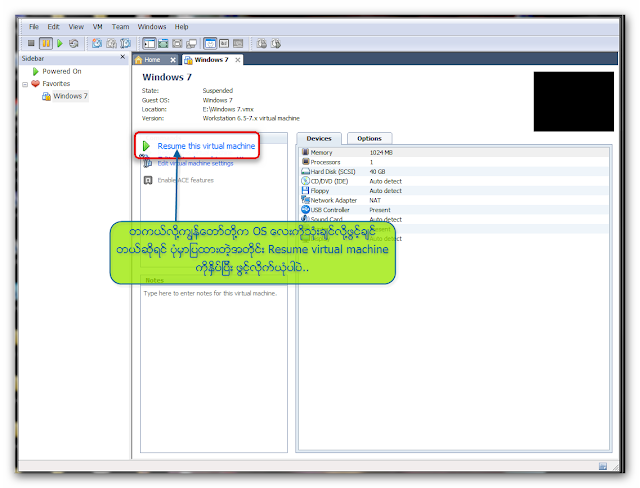Click the E:\Windows 7.vmx location text
This screenshot has width=640, height=488.
[x=228, y=109]
